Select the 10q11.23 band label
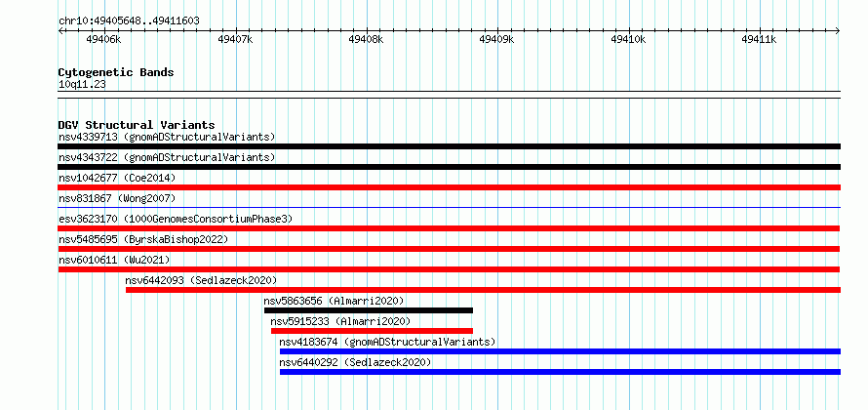The height and width of the screenshot is (410, 868). 82,85
